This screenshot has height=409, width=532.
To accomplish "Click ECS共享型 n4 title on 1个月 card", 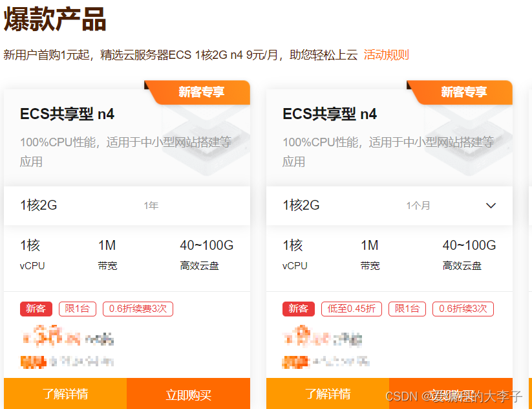I will tap(330, 114).
